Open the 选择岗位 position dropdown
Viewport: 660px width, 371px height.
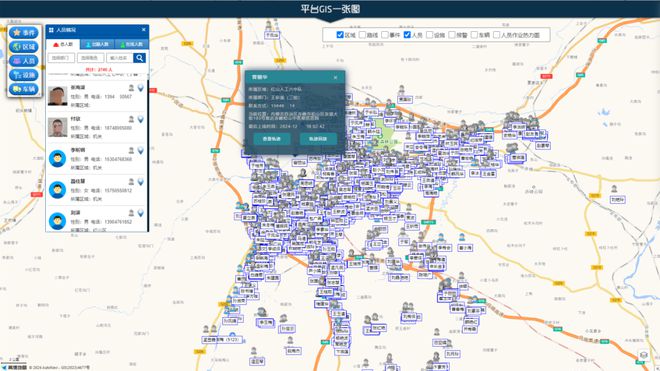tap(90, 58)
